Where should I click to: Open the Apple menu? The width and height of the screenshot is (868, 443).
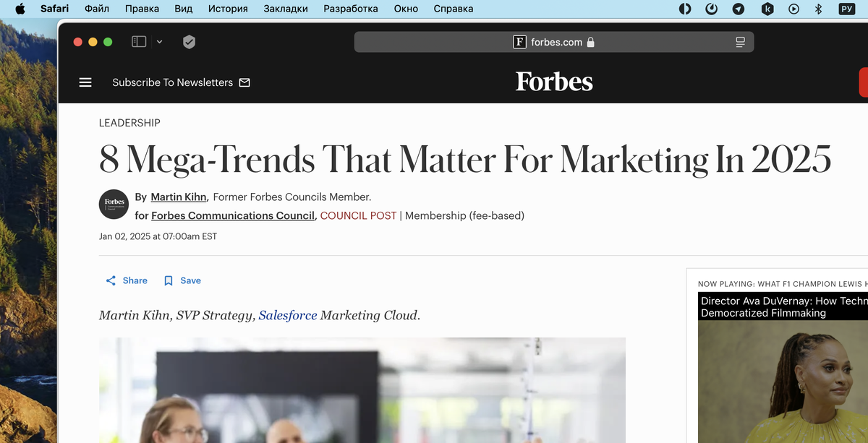20,9
